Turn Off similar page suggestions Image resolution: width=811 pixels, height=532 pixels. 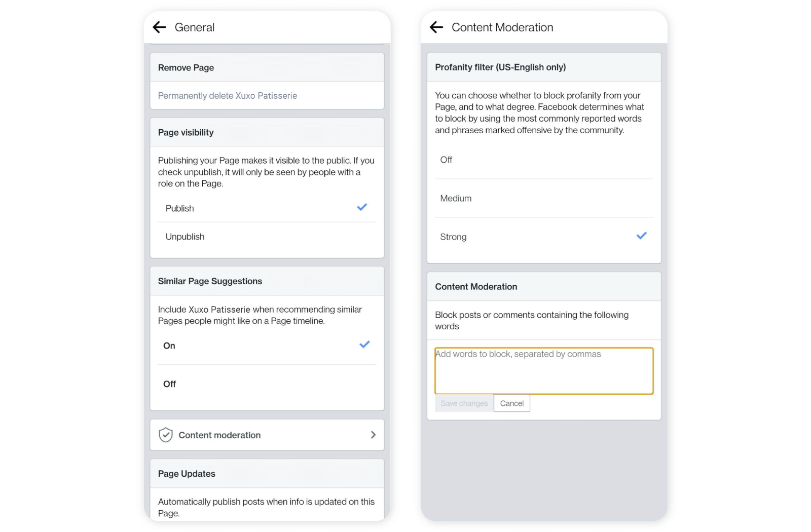tap(169, 385)
